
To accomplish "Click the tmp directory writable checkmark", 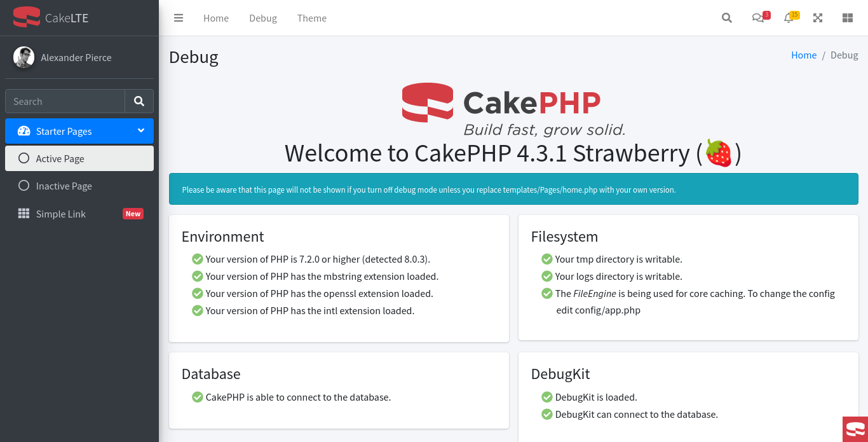I will 546,259.
